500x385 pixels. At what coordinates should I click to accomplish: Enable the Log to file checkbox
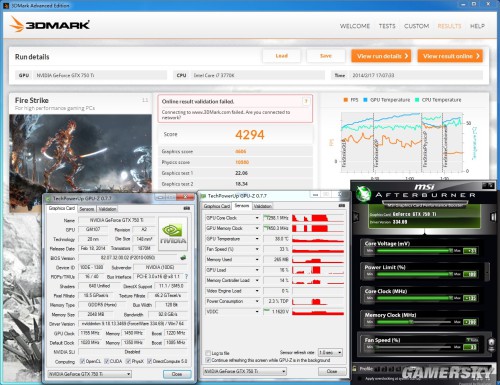pos(208,353)
